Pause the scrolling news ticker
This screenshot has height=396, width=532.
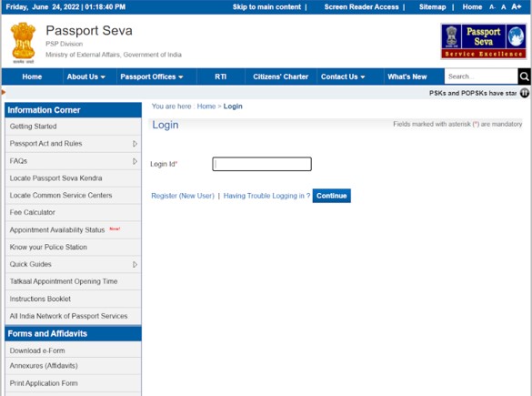525,93
